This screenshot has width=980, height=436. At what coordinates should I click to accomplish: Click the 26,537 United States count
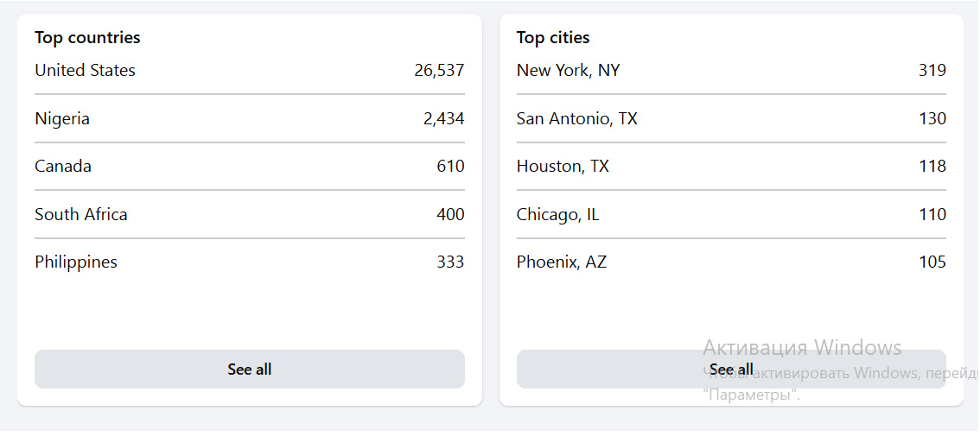point(439,71)
